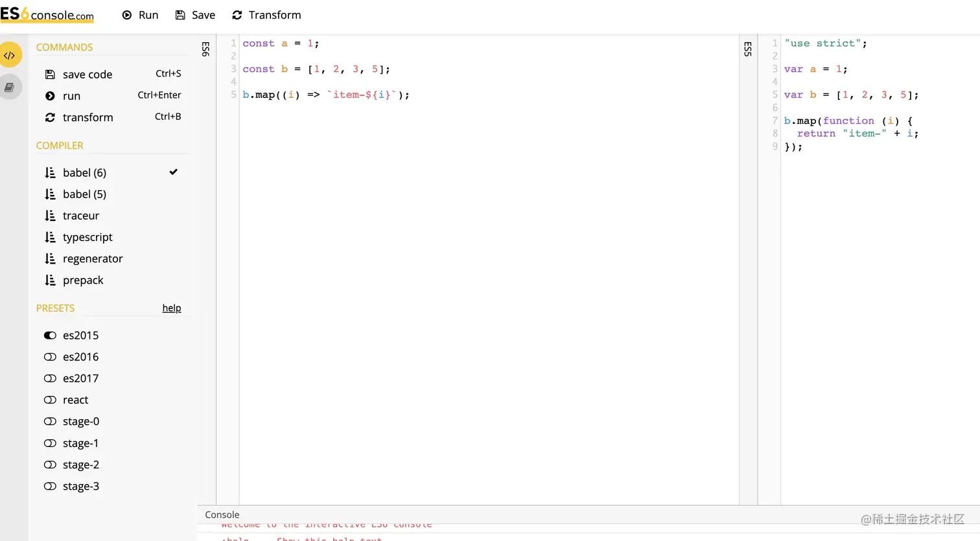
Task: Click the transform refresh icon under COMMANDS
Action: 51,117
